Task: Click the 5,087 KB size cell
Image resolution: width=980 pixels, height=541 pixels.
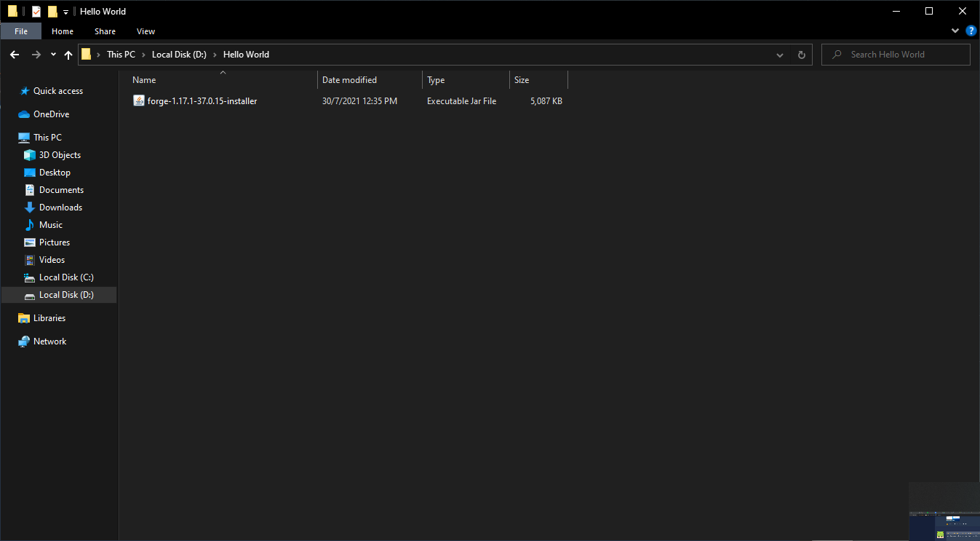Action: click(546, 101)
